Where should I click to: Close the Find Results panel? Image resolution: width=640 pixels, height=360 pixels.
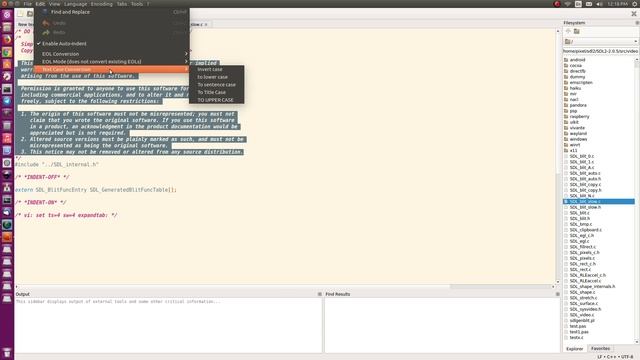[x=558, y=294]
